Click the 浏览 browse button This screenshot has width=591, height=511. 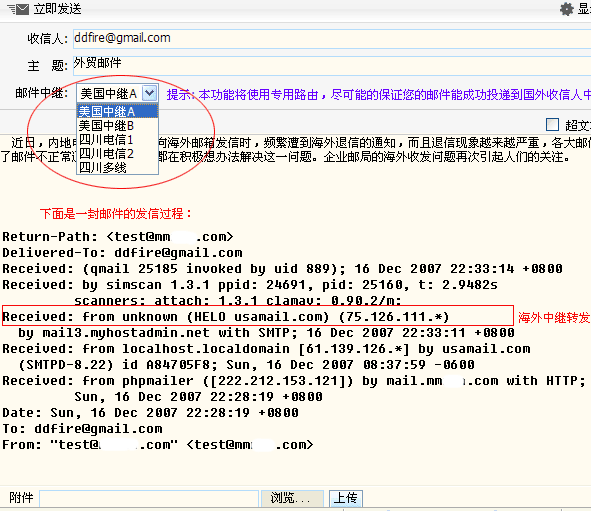coord(292,499)
